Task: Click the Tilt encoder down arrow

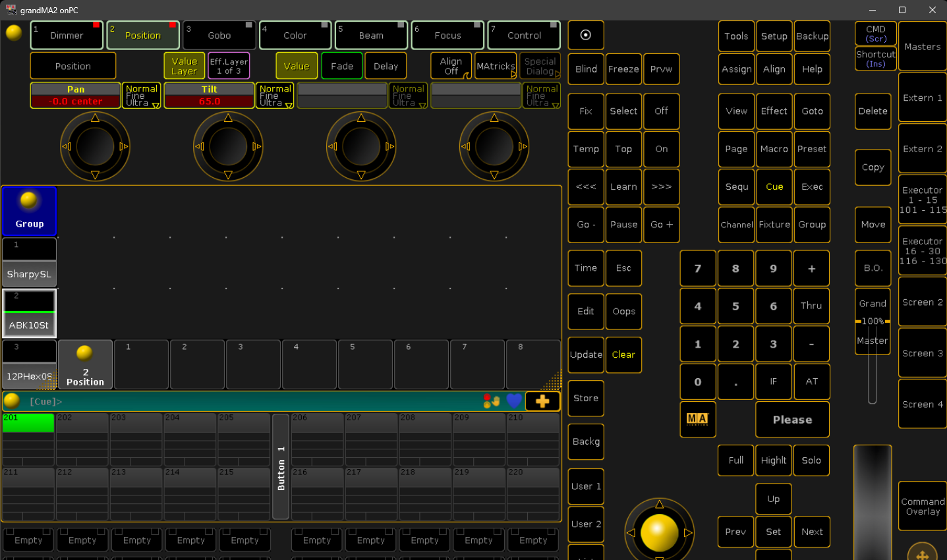Action: (x=228, y=175)
